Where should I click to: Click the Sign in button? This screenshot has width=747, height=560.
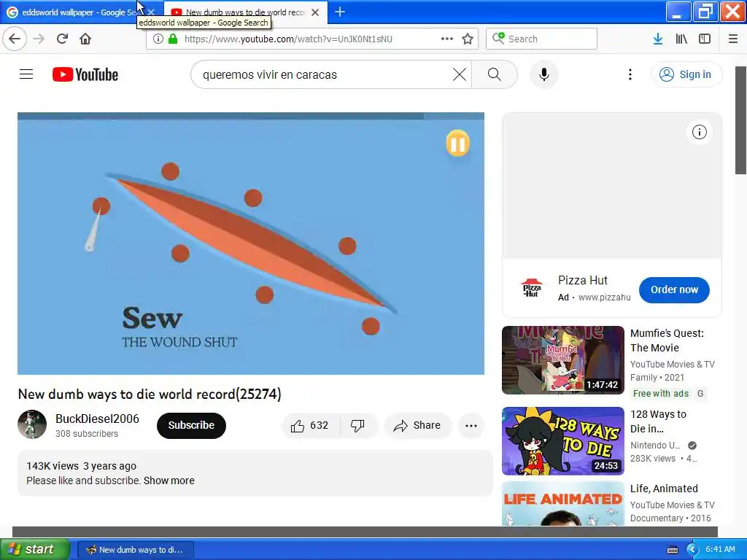(x=686, y=74)
